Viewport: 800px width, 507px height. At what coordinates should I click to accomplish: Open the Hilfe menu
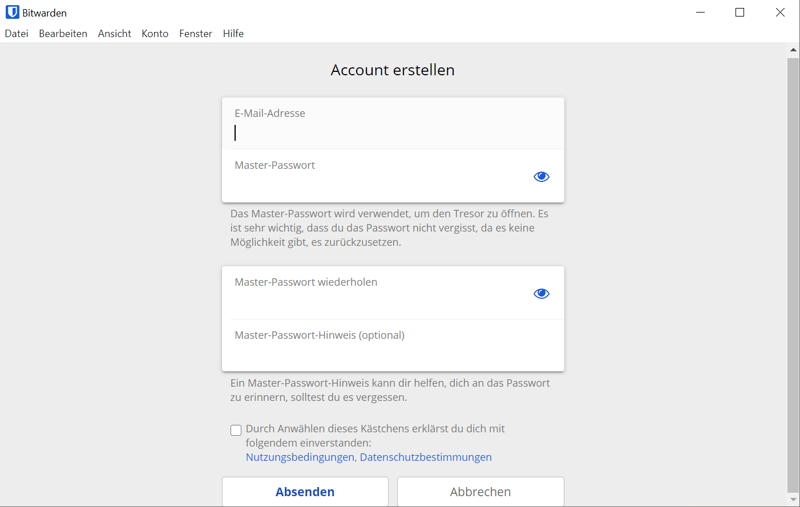coord(233,34)
